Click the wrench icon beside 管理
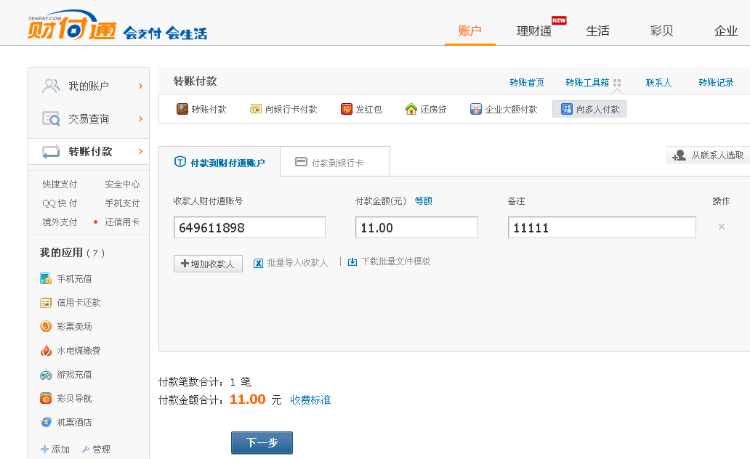750x459 pixels. [86, 449]
